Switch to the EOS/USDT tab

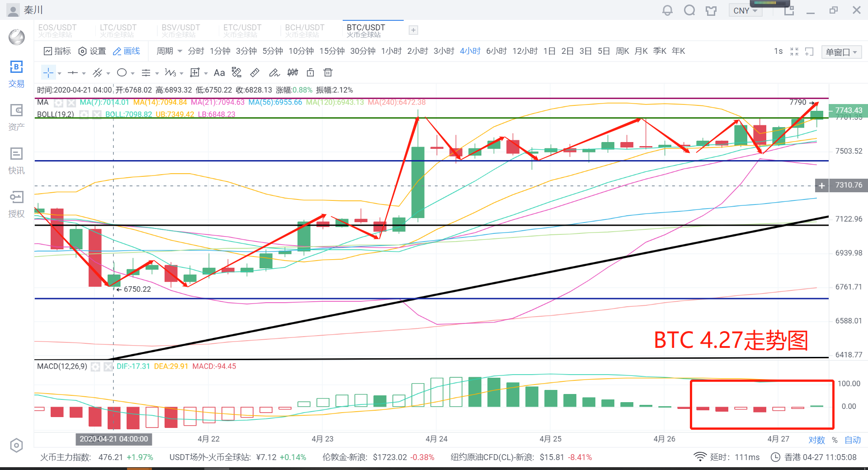coord(57,30)
